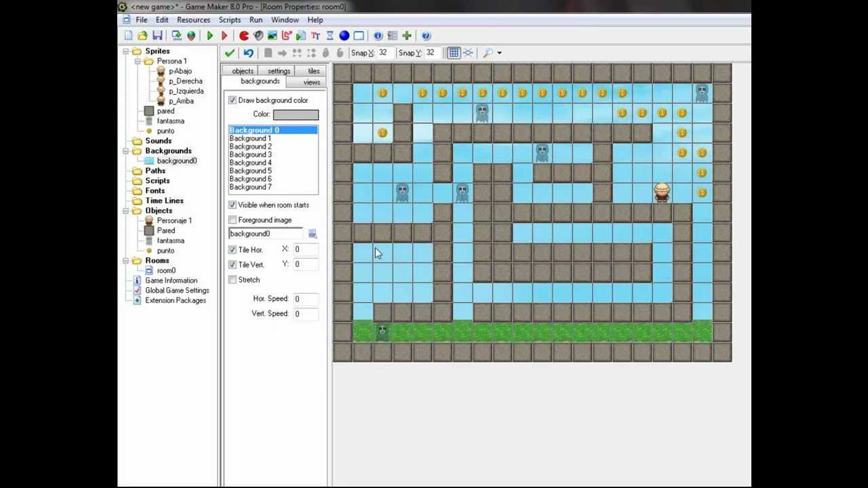Open help contents (question mark icon)

[426, 36]
